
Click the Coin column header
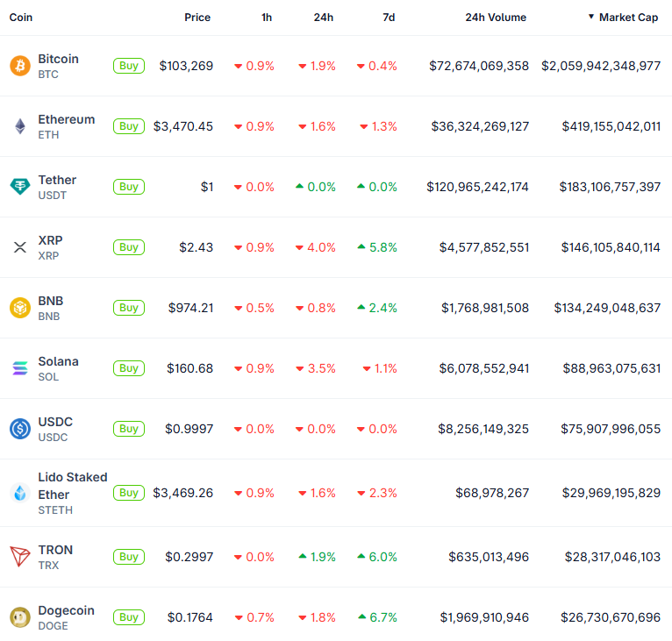point(21,18)
